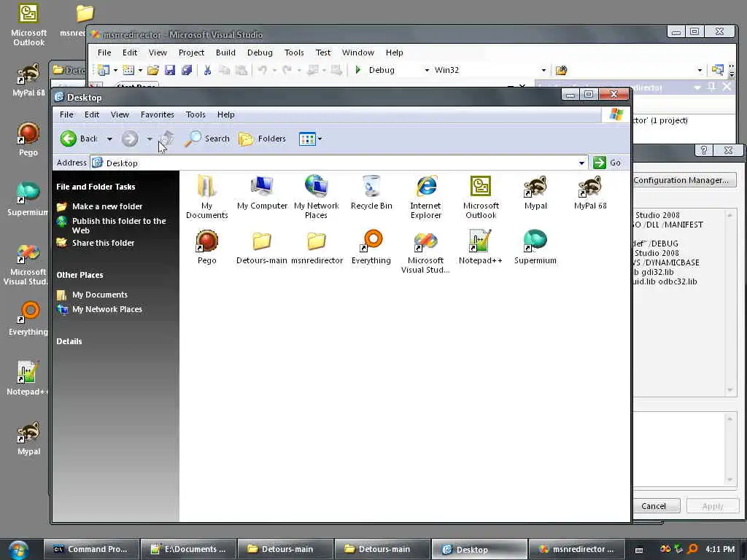Expand the Views dropdown arrow
This screenshot has height=560, width=747.
pyautogui.click(x=320, y=139)
